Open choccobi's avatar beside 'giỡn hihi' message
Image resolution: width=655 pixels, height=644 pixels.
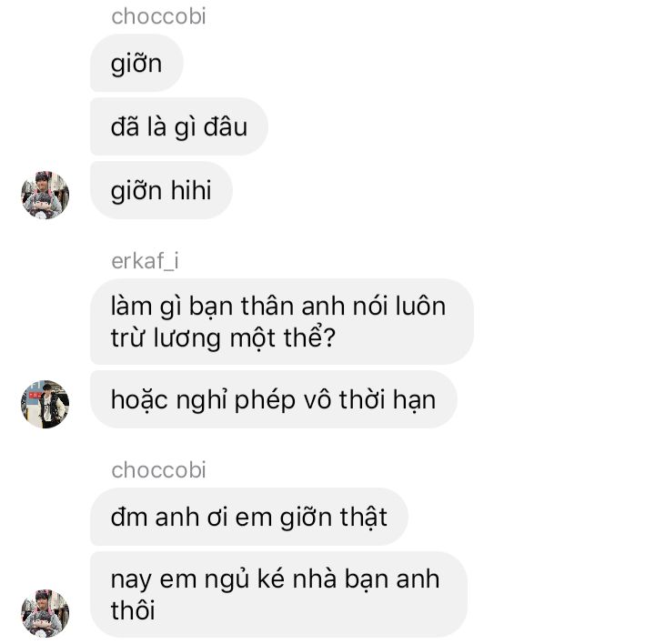(x=45, y=195)
